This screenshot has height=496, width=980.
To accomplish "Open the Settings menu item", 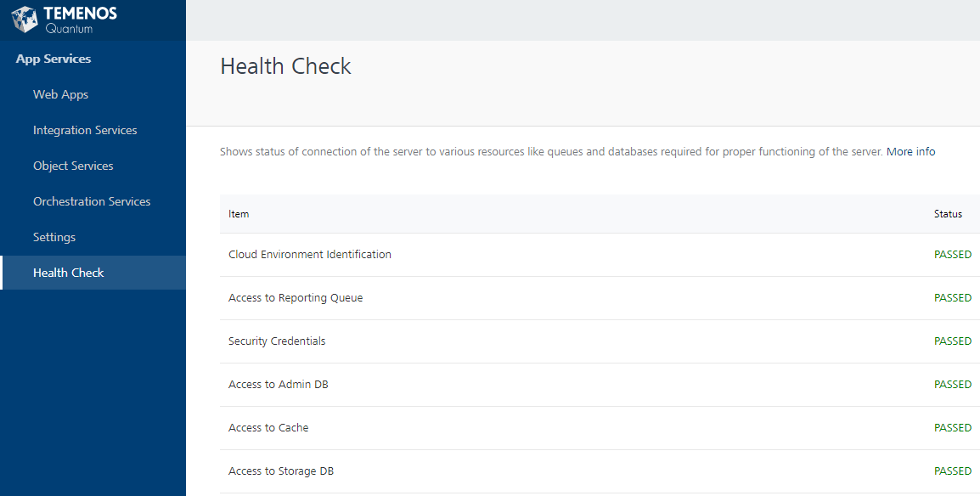I will pyautogui.click(x=54, y=237).
